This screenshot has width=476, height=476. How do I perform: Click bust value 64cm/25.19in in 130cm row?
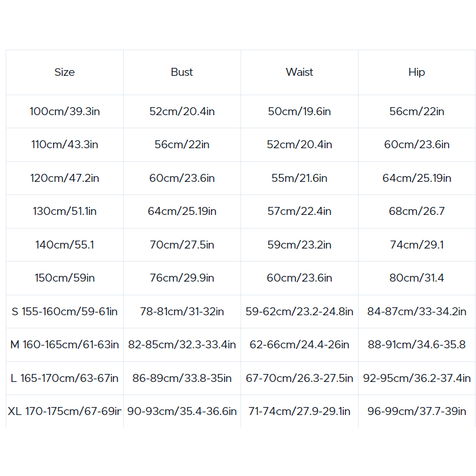(x=182, y=211)
